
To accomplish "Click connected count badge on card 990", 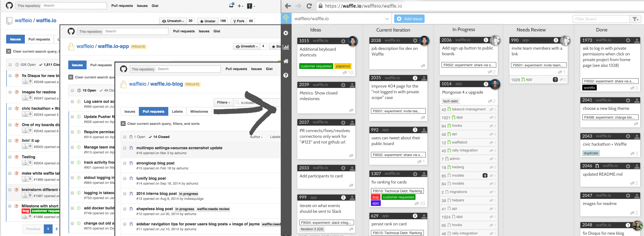I will coord(556,40).
